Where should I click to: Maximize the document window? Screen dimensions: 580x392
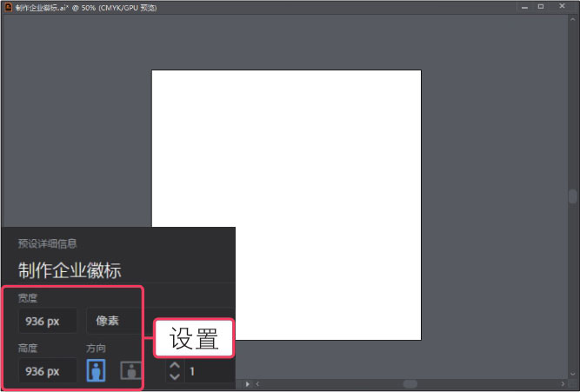pos(541,7)
